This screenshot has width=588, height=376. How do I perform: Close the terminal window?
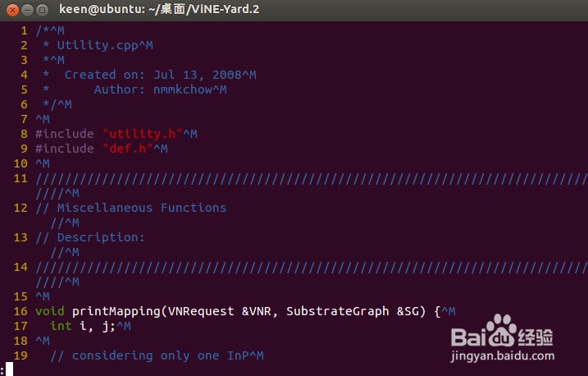coord(12,10)
